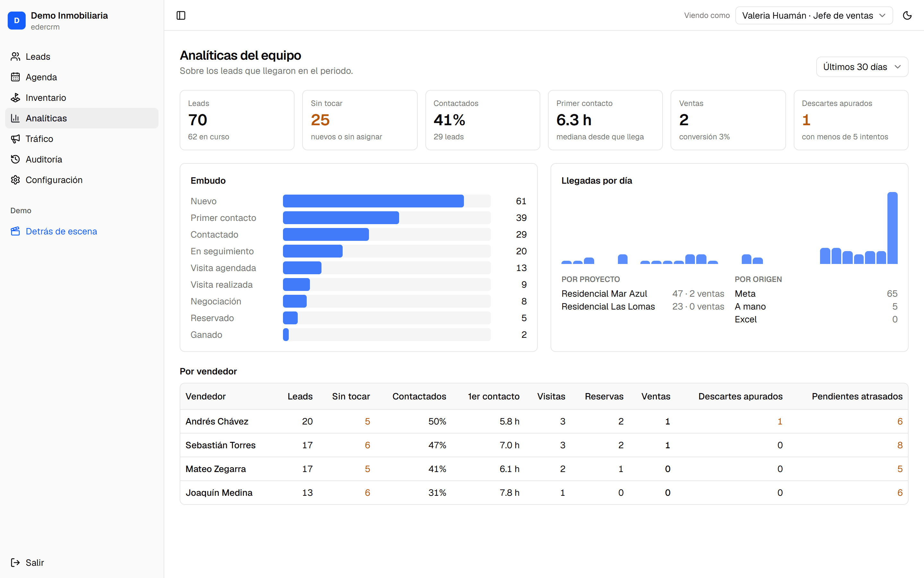
Task: Click the Configuración gear icon
Action: pos(15,180)
